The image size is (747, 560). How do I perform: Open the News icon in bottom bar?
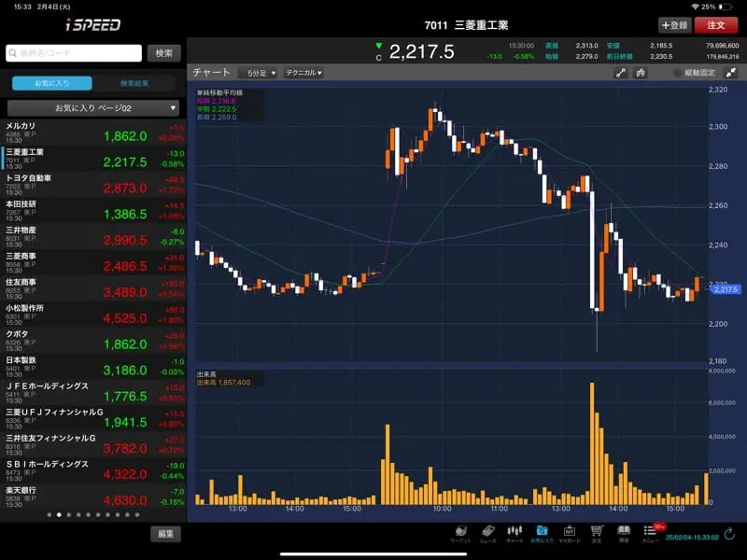tap(487, 533)
